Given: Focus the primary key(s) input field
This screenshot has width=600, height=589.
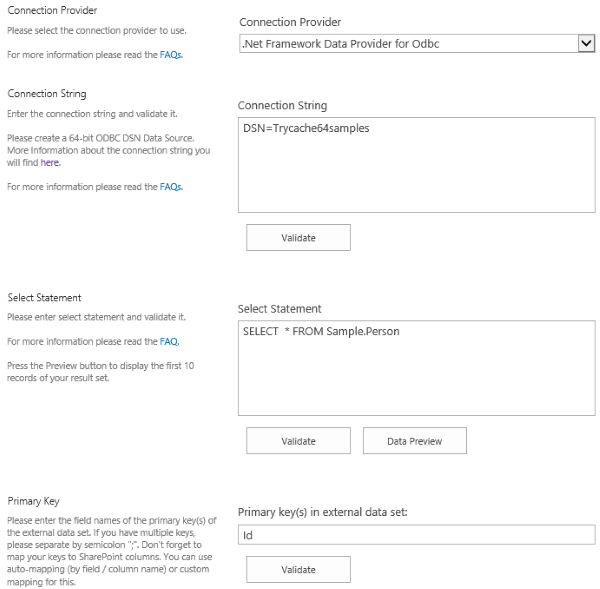Looking at the screenshot, I should coord(416,535).
